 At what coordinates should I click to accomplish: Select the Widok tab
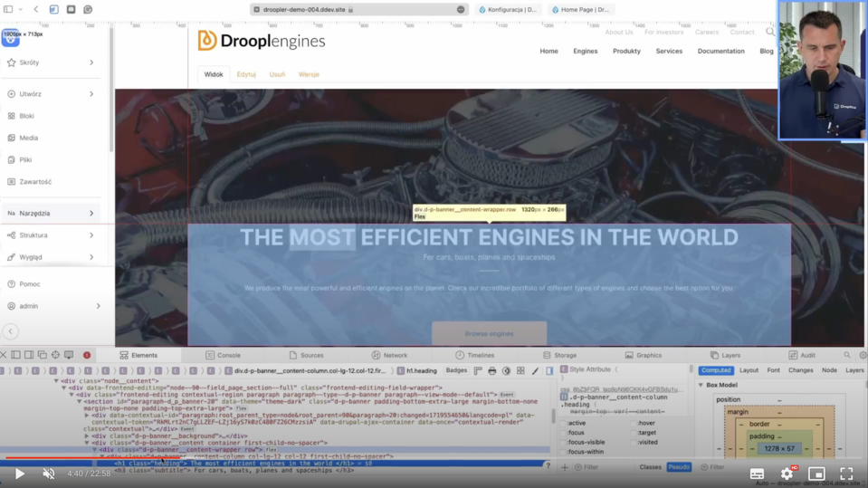coord(214,74)
